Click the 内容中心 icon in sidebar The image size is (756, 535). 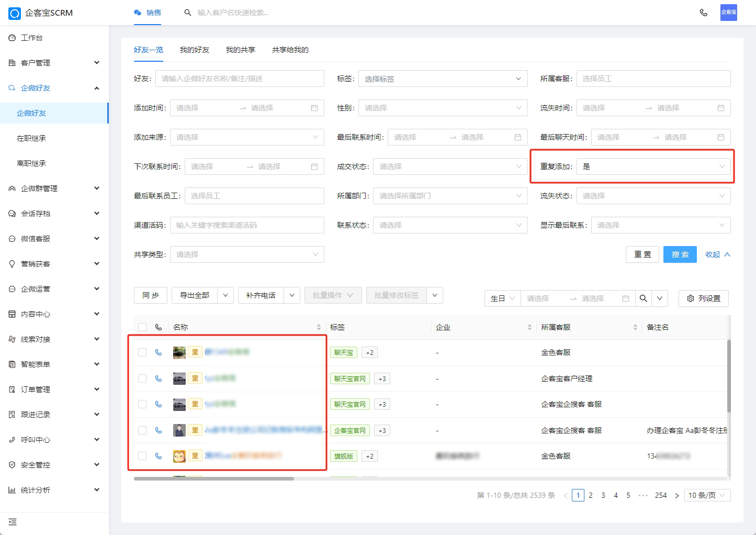(12, 314)
